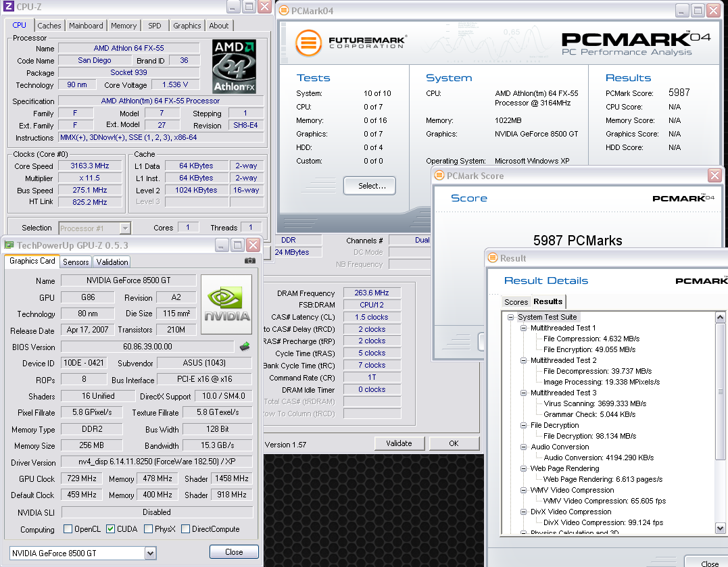Click the BIOS Version field 60.86.39.00.00
This screenshot has height=567, width=728.
pos(147,347)
